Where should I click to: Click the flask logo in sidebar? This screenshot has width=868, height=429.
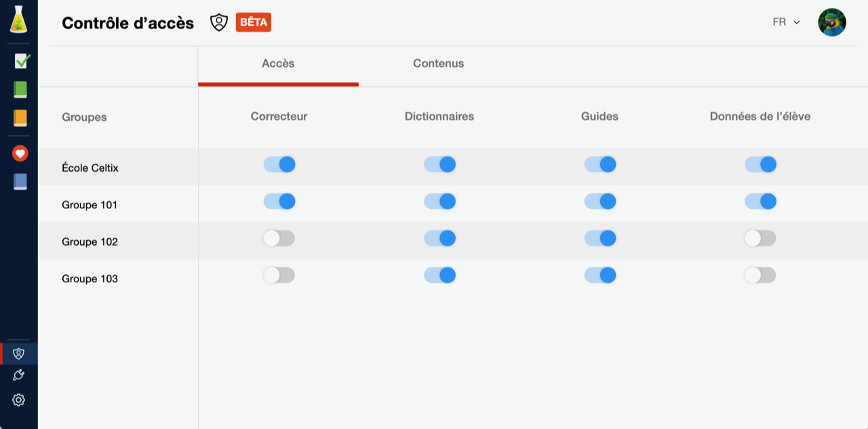[x=19, y=19]
